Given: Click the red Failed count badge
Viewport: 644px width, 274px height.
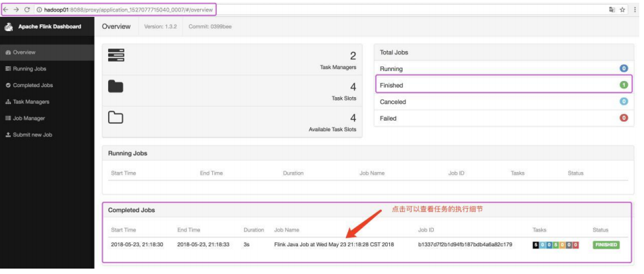Looking at the screenshot, I should (x=624, y=118).
